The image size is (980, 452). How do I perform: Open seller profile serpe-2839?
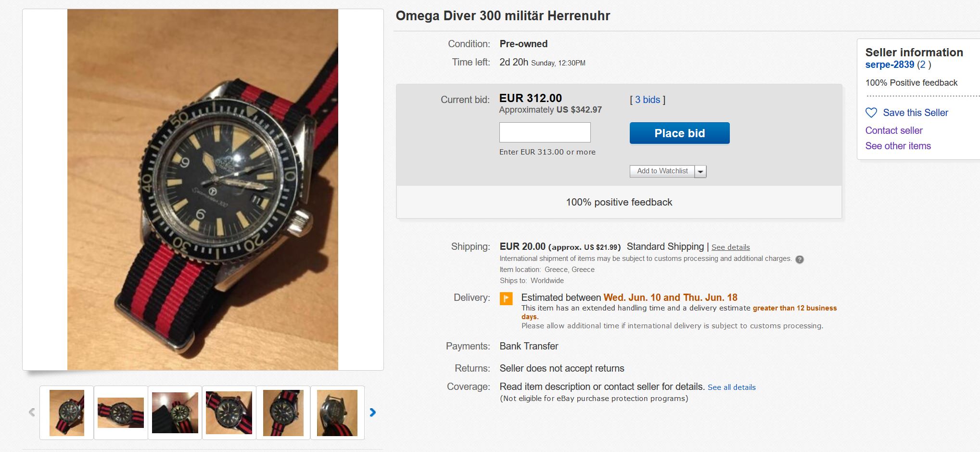[x=890, y=65]
